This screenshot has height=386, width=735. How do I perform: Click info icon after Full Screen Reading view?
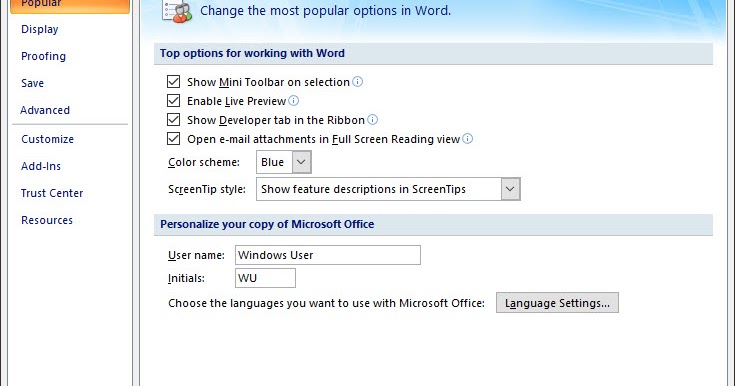pos(467,138)
